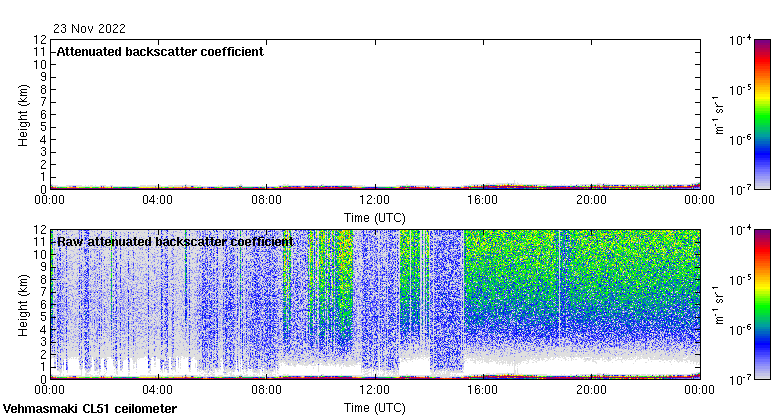Click the 16:00 tick under the bottom plot
The width and height of the screenshot is (780, 420).
point(483,390)
